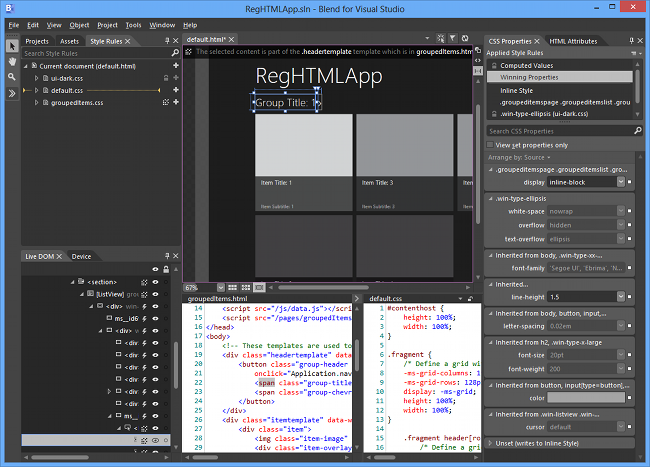The width and height of the screenshot is (650, 467).
Task: Click the search icon in CSS Properties
Action: (638, 131)
